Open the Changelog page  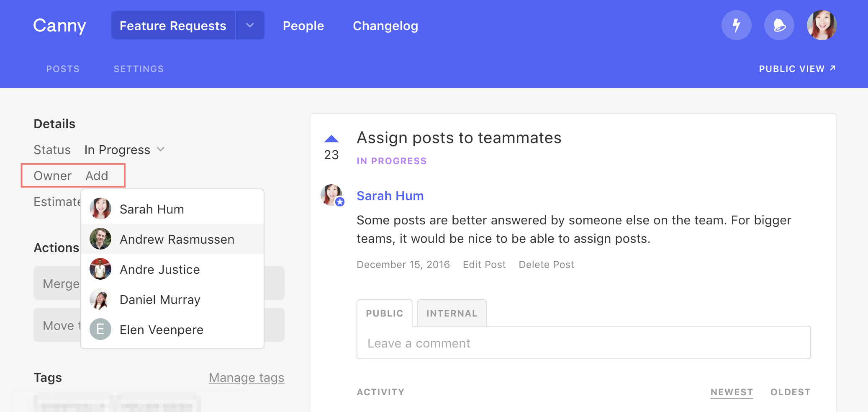pyautogui.click(x=385, y=26)
